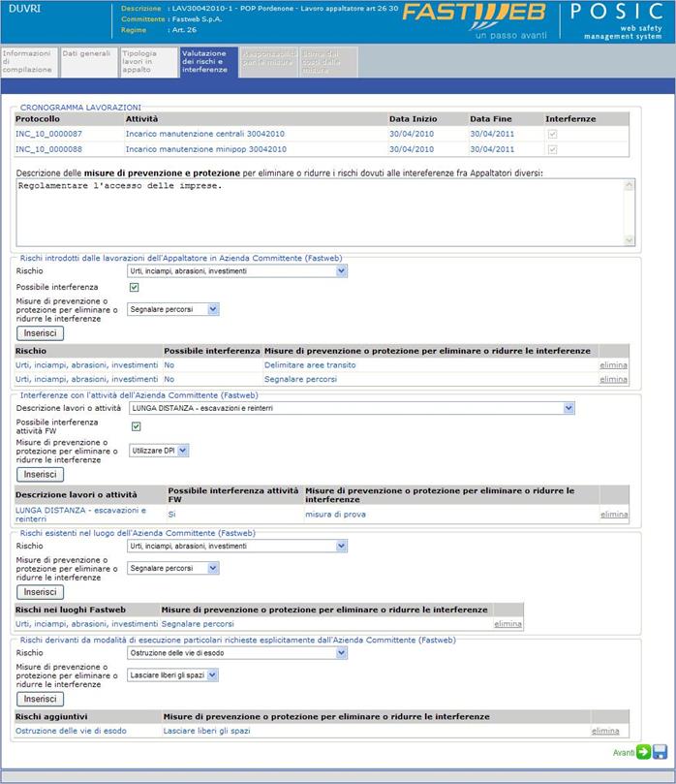Switch to Stima dei costi delle misure tab
The width and height of the screenshot is (676, 784).
(328, 62)
